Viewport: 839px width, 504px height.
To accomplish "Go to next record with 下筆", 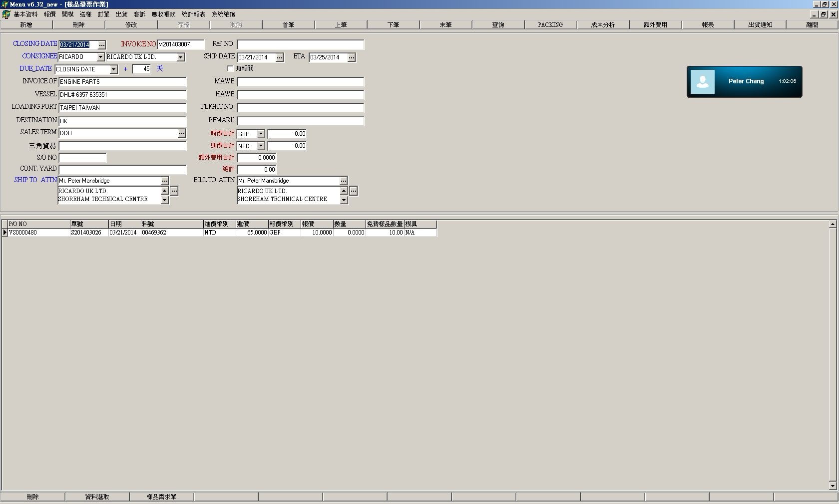I will click(x=393, y=25).
